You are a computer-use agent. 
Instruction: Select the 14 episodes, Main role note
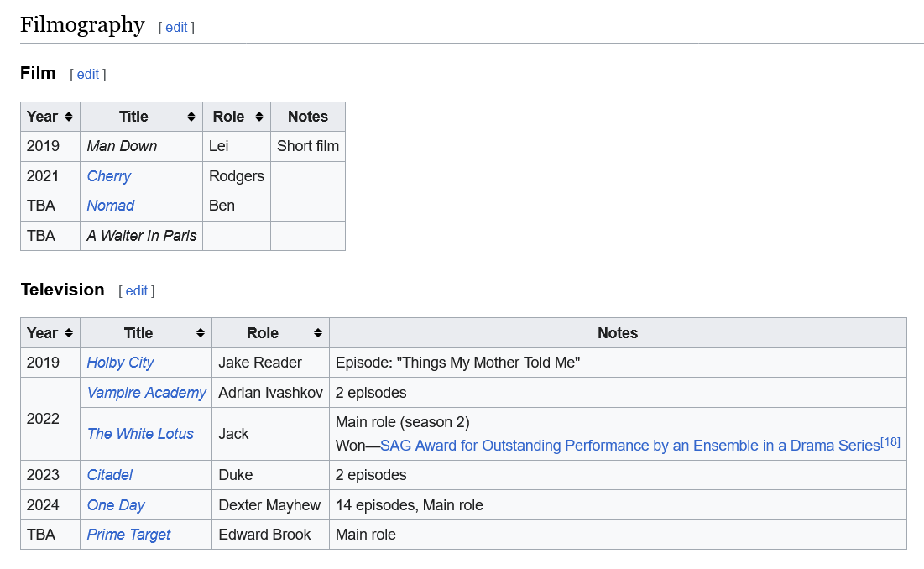point(409,504)
